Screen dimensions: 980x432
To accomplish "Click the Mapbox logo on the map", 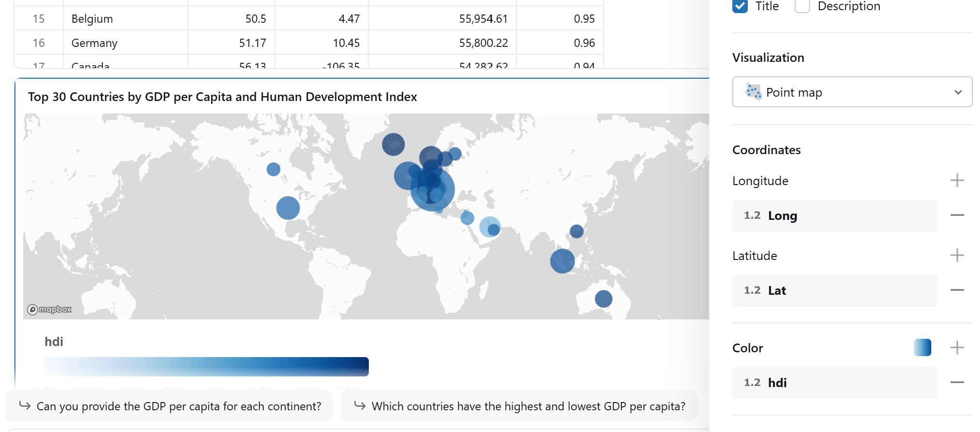I will coord(49,309).
